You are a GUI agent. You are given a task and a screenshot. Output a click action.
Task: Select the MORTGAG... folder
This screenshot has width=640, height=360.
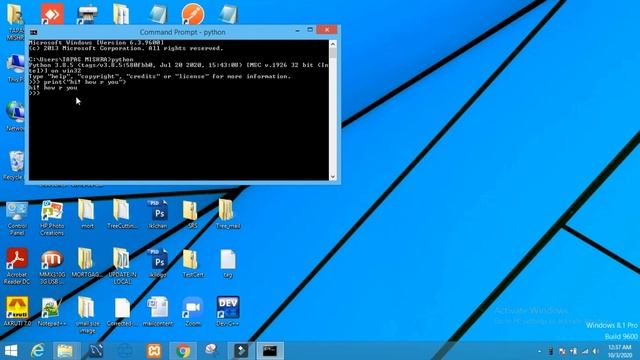pyautogui.click(x=87, y=263)
